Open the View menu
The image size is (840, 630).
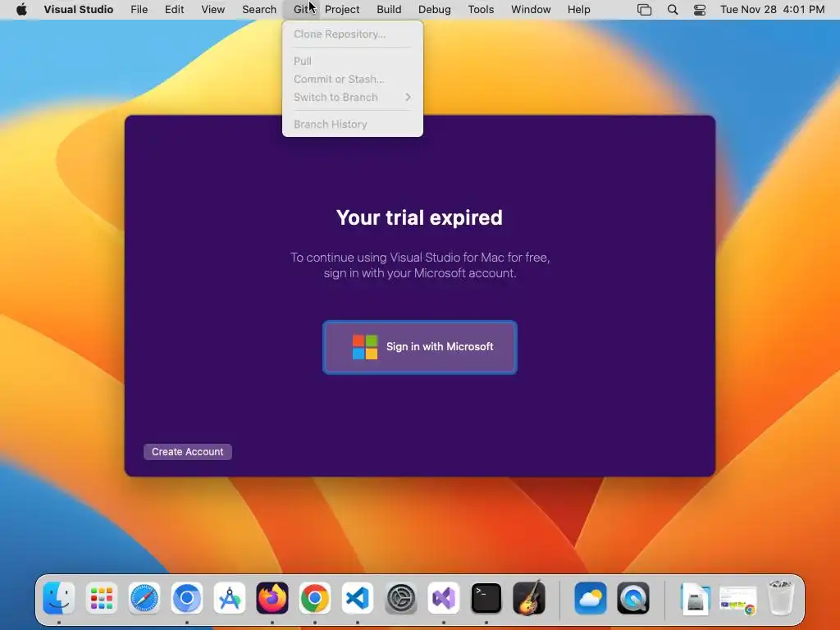click(212, 9)
